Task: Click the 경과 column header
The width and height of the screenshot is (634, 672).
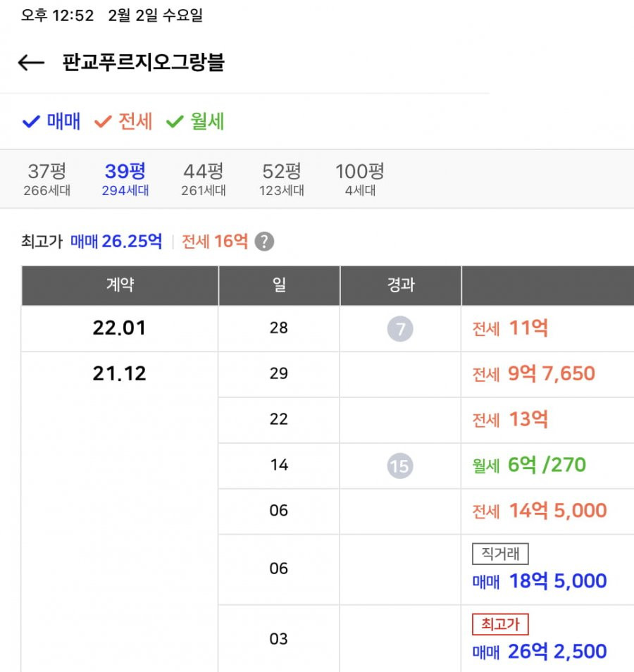Action: coord(400,285)
